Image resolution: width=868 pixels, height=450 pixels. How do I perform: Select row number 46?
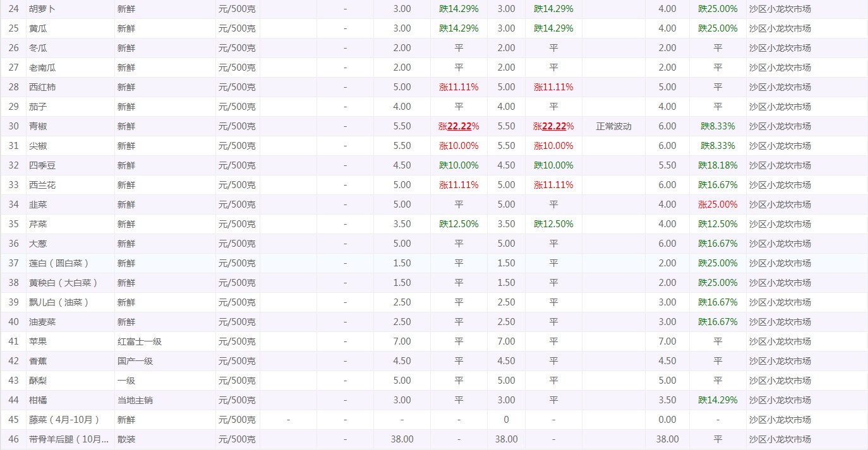tap(13, 439)
